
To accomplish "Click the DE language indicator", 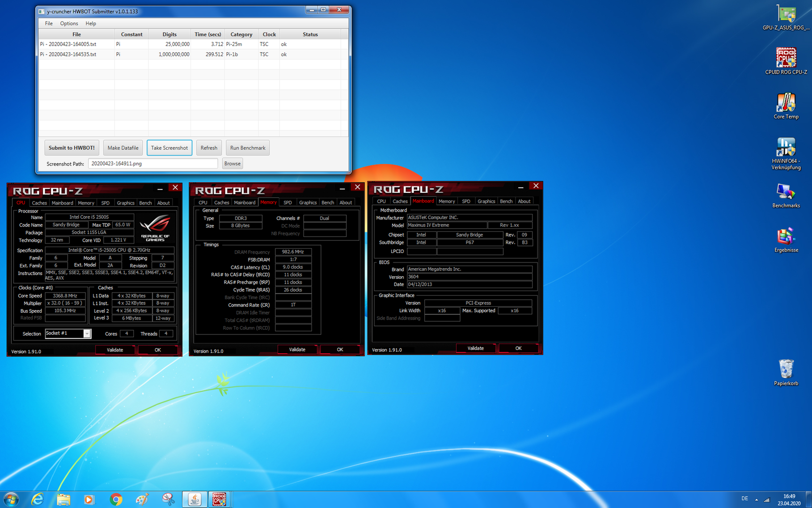I will [x=745, y=499].
